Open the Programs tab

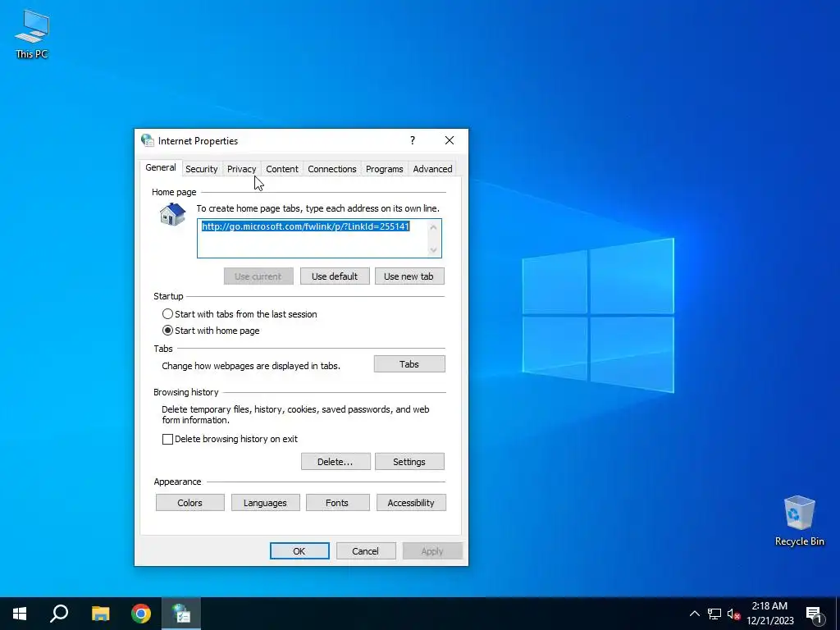coord(384,169)
